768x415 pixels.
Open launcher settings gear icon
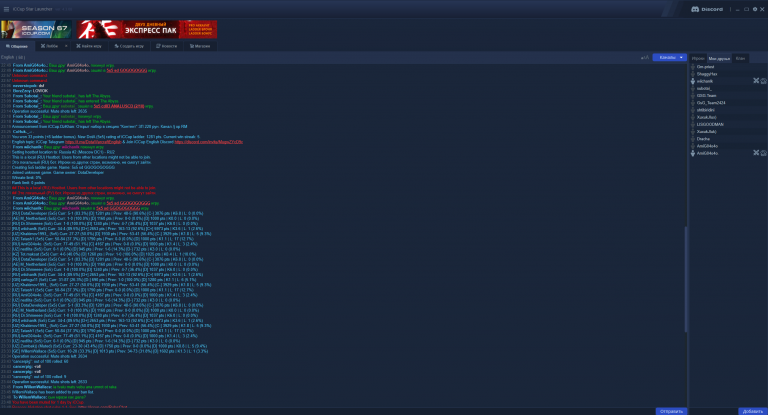754,9
